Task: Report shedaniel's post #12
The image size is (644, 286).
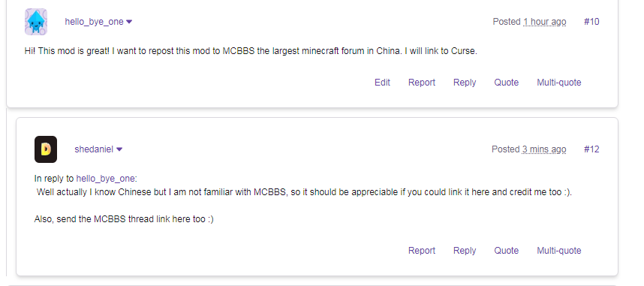Action: click(x=421, y=250)
